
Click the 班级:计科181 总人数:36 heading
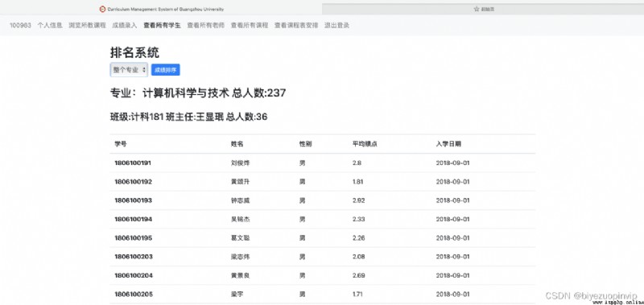(x=189, y=117)
